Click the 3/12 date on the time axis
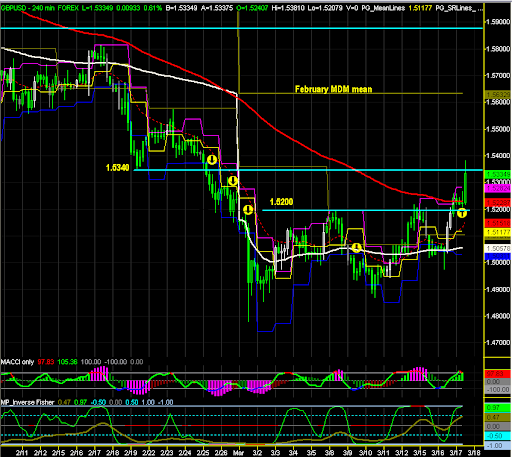 (402, 453)
